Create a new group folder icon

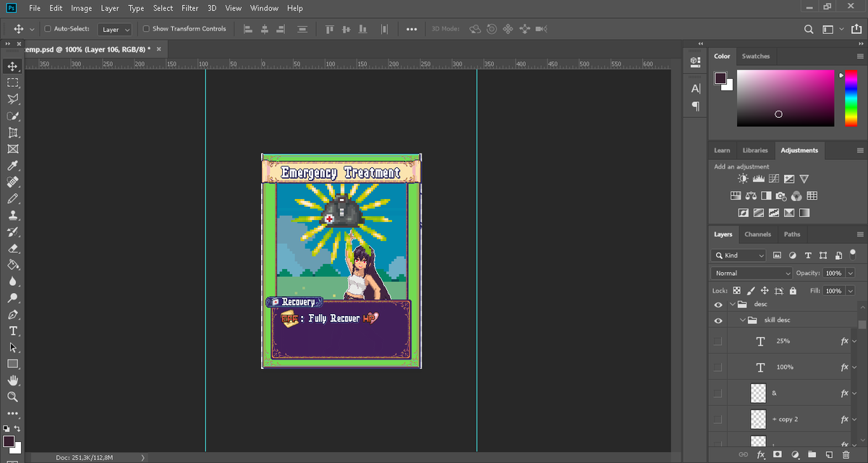pos(812,454)
